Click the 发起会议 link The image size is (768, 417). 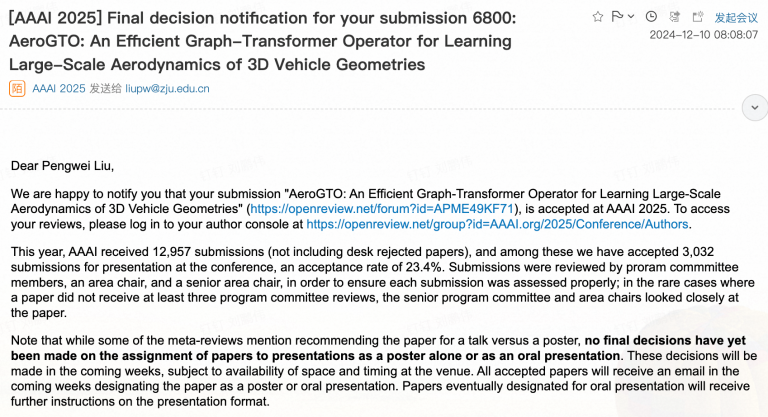coord(736,18)
